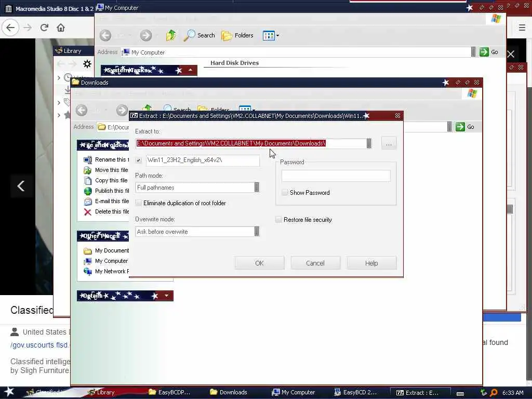Collapse the System Tasks panel
The image size is (532, 399).
coord(190,70)
